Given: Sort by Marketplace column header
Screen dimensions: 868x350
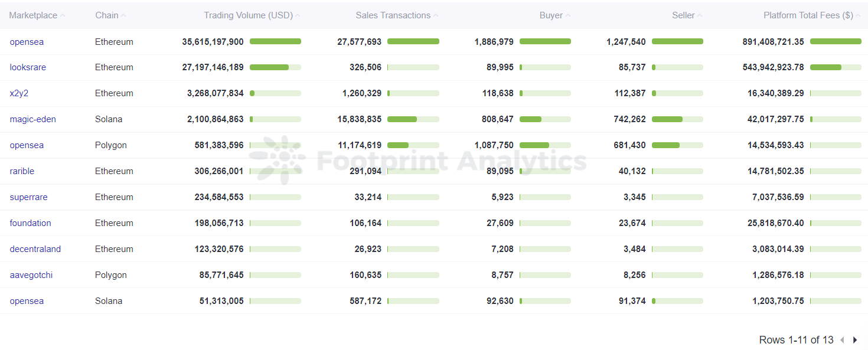Looking at the screenshot, I should [x=37, y=15].
